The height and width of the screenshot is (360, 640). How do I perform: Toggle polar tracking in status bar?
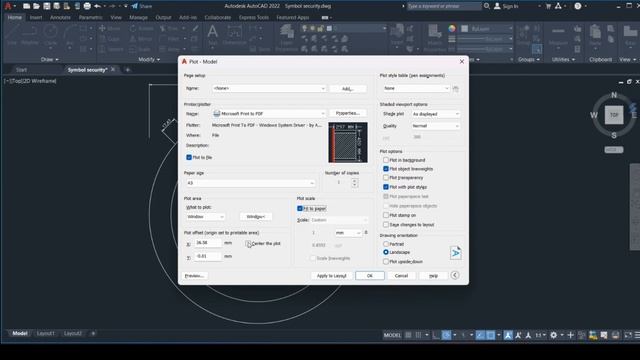pos(447,335)
